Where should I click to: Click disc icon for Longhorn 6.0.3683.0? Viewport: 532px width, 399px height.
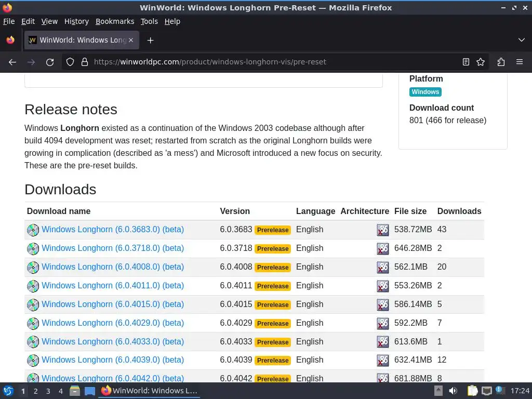tap(33, 230)
